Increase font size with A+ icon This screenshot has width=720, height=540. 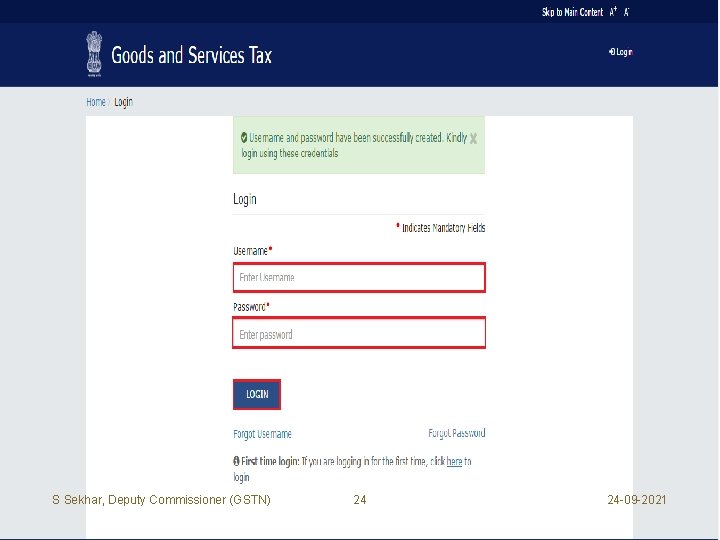coord(613,12)
